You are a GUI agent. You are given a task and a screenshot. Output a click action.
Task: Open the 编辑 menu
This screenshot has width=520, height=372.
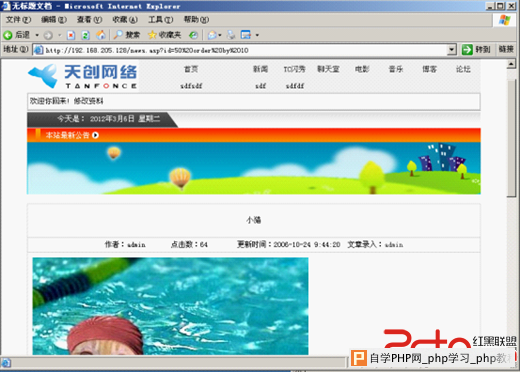pos(54,20)
